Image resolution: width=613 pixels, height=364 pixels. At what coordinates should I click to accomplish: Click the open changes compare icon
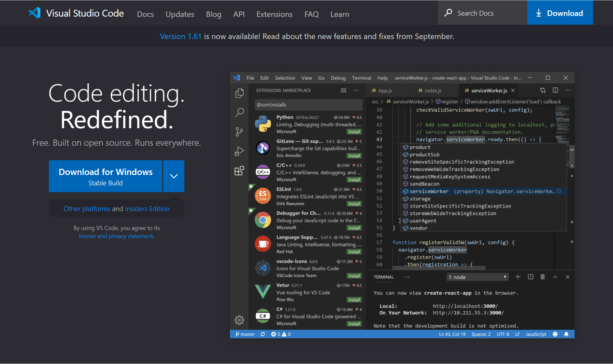point(543,90)
